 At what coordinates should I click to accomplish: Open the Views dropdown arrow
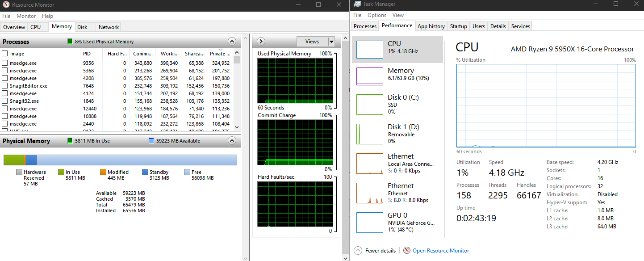point(331,42)
